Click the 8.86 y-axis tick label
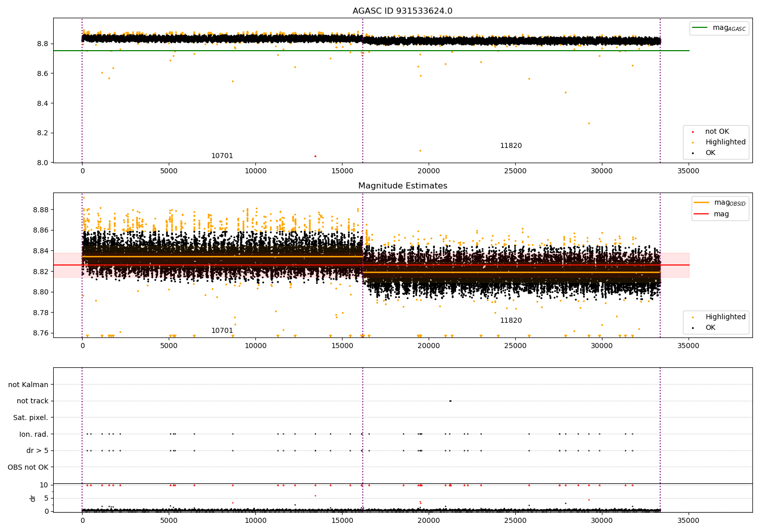760x532 pixels. (41, 231)
